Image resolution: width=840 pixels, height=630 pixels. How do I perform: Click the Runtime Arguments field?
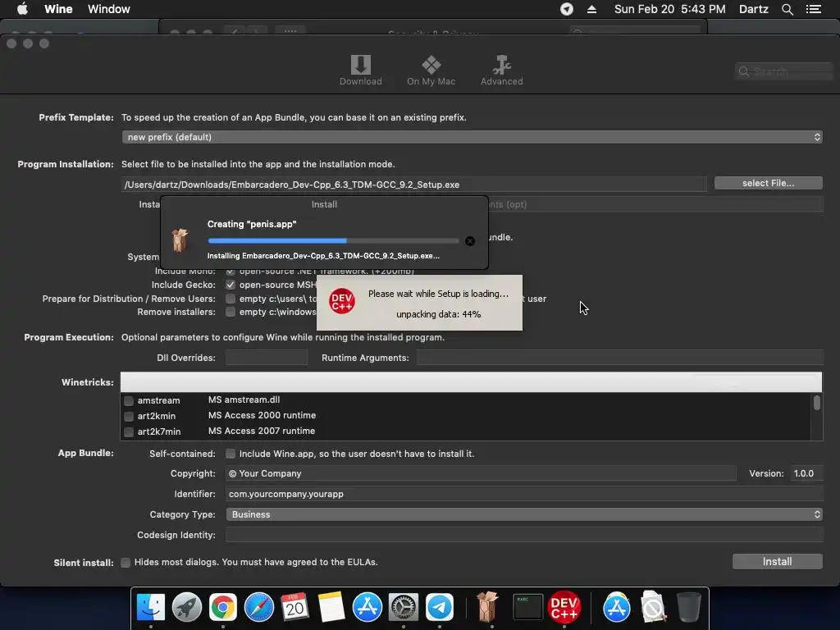(x=620, y=358)
